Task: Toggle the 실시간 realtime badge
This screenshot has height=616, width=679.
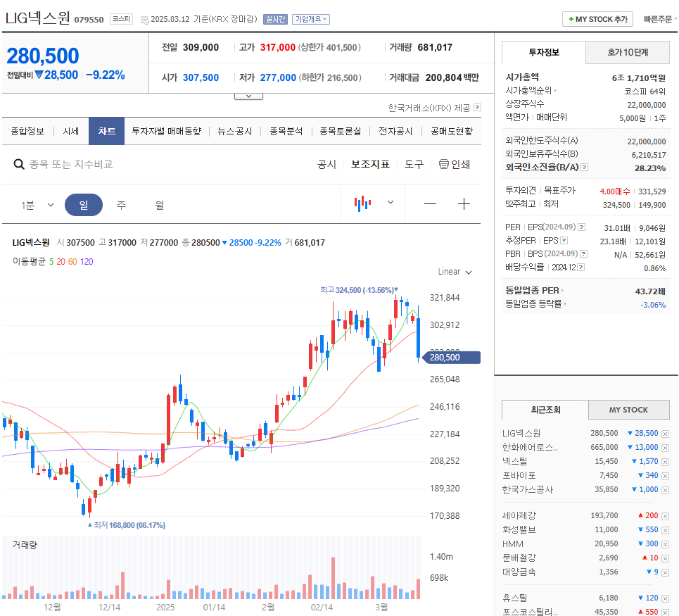Action: (x=274, y=19)
